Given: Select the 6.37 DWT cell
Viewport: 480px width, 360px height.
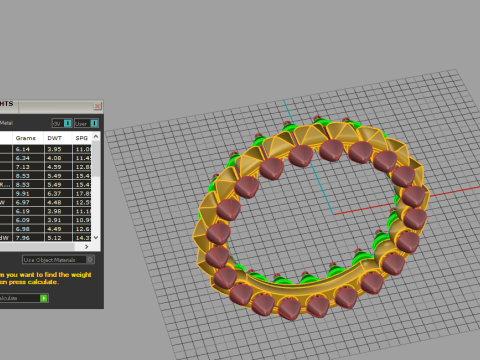Looking at the screenshot, I should click(58, 193).
